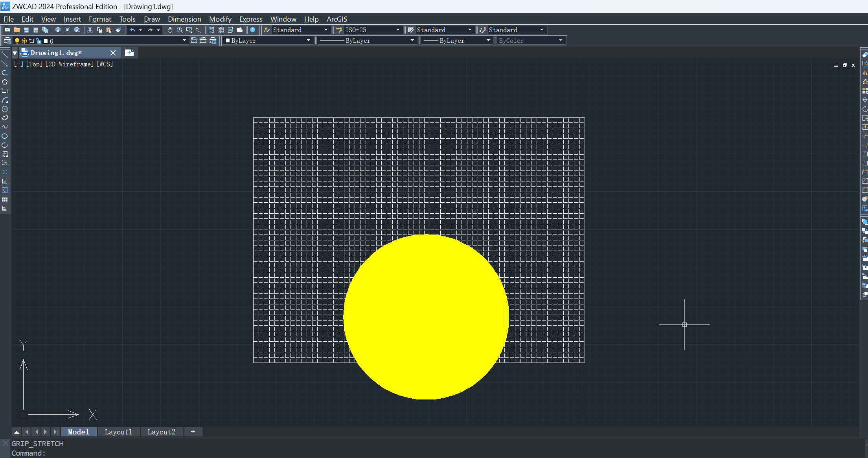The width and height of the screenshot is (868, 458).
Task: Choose the Spline tool
Action: click(5, 127)
